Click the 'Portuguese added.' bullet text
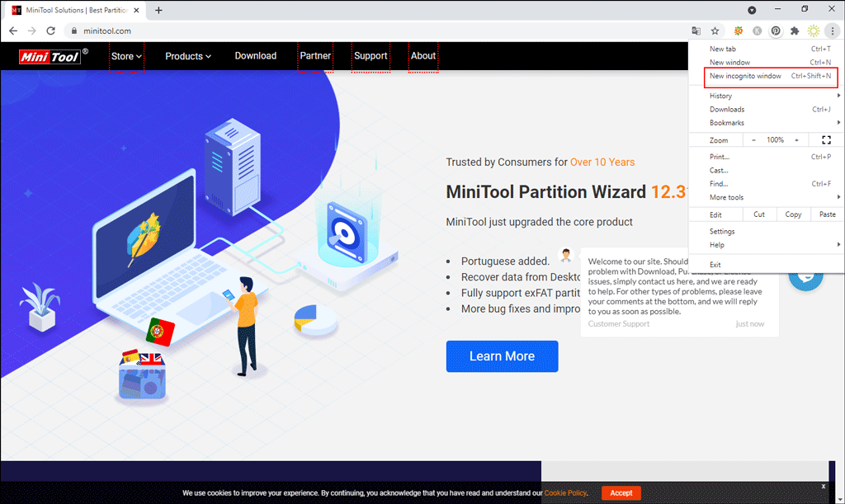 [506, 261]
